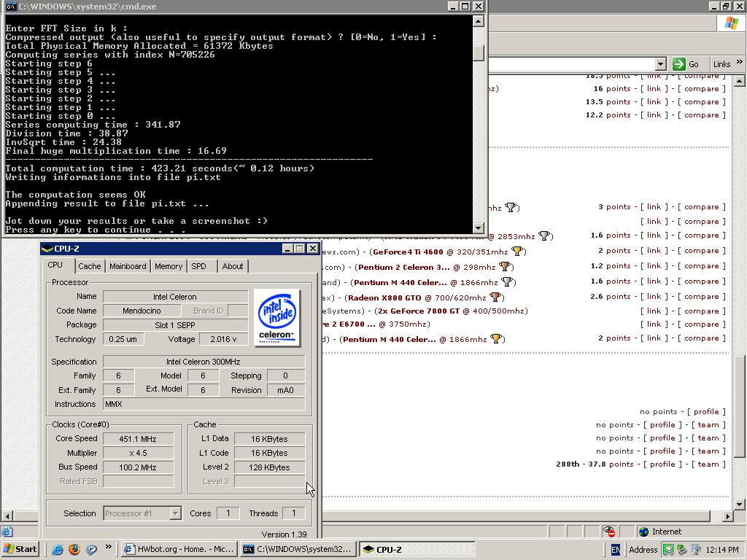Select the SPD tab in CPU-Z
The image size is (747, 560).
pyautogui.click(x=199, y=266)
